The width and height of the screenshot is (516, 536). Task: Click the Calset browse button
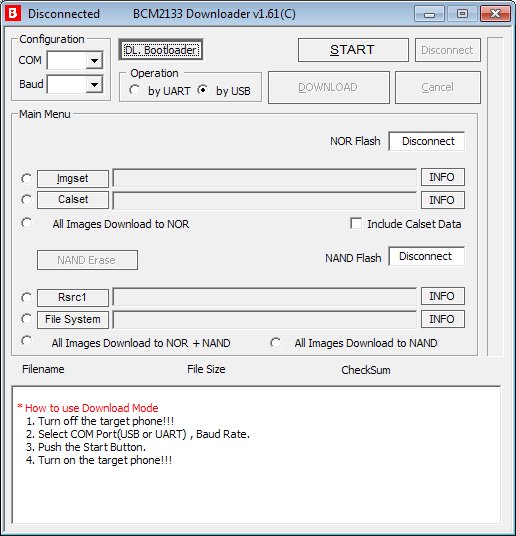(x=73, y=200)
